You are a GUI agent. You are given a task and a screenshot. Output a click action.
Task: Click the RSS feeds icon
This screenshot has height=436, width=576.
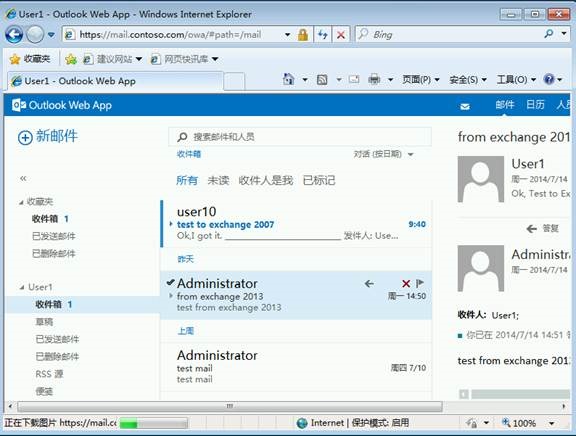[x=322, y=79]
